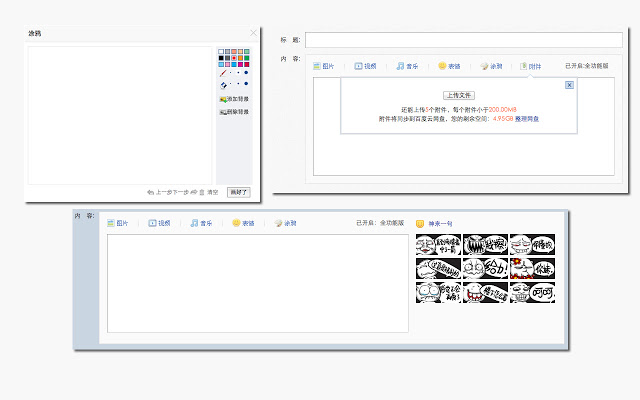The height and width of the screenshot is (400, 640).
Task: Choose the largest brush size dot
Action: pyautogui.click(x=246, y=73)
